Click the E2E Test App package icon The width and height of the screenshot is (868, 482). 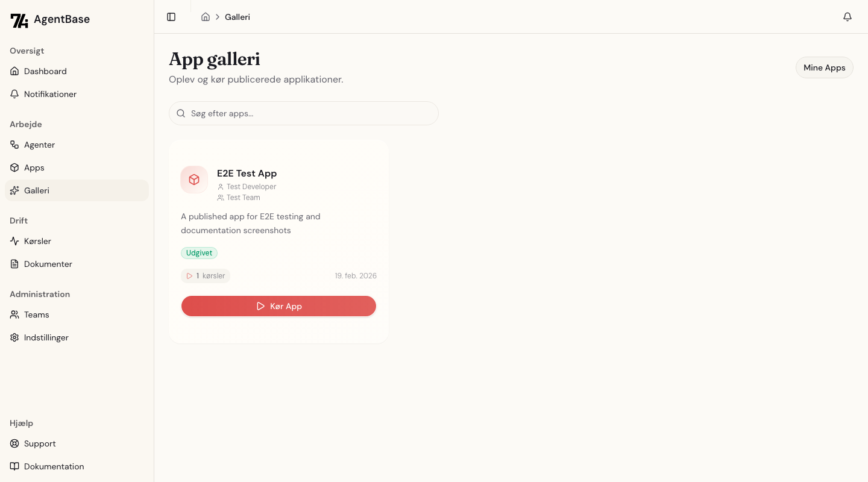point(194,180)
